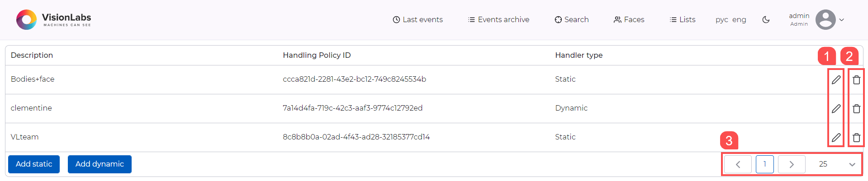Open the Last events page
Viewport: 868px width, 181px height.
(x=417, y=20)
